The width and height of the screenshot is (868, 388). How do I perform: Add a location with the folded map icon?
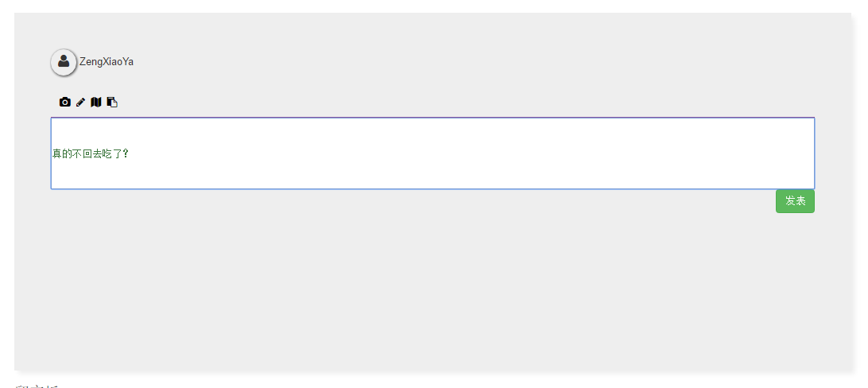coord(96,102)
